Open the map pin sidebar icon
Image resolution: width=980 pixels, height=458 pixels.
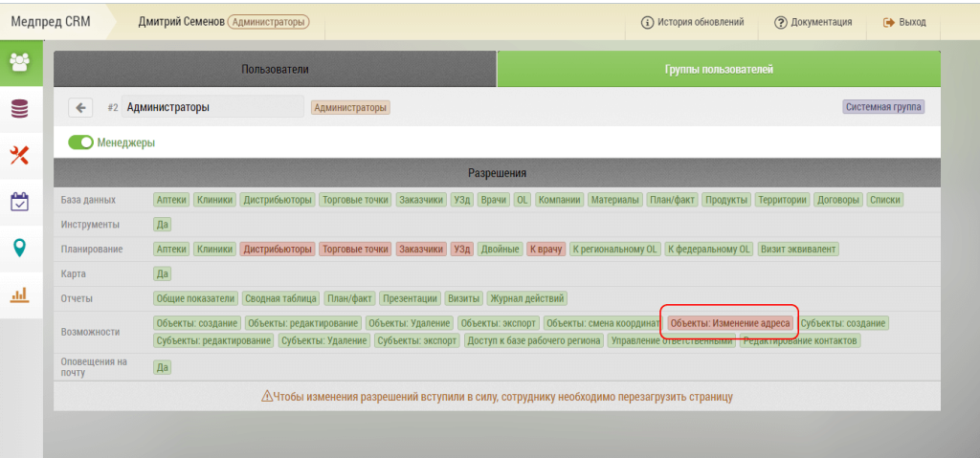(x=19, y=248)
